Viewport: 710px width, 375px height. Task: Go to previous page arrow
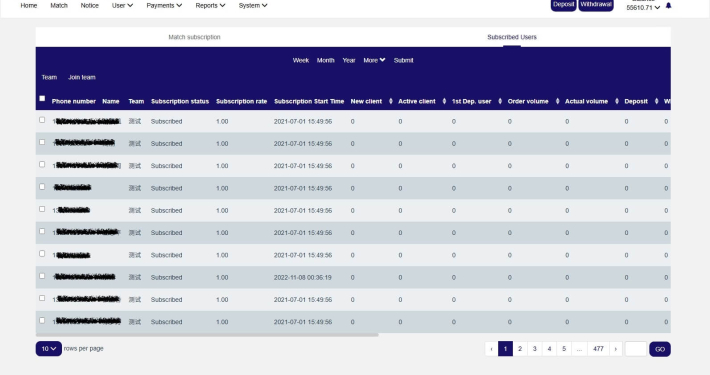coord(491,349)
